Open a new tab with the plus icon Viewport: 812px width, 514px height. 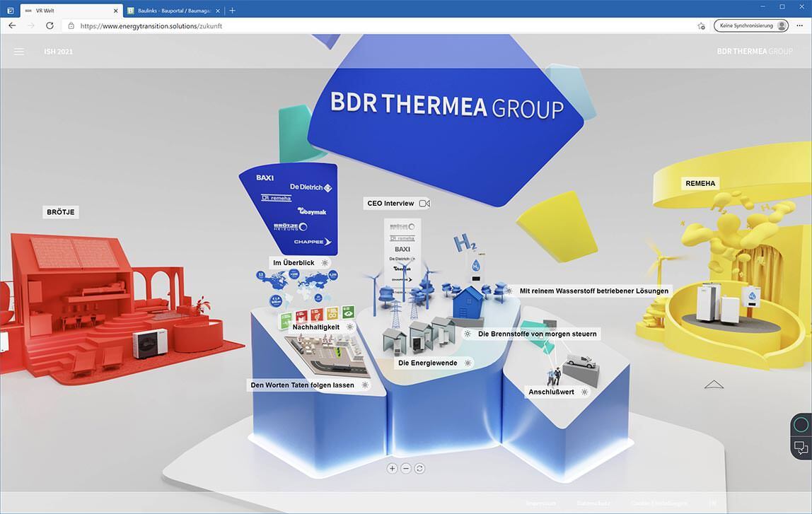[x=232, y=11]
